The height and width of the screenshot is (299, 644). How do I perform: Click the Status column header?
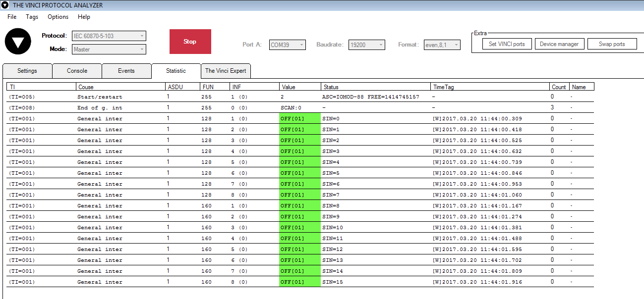coord(376,87)
